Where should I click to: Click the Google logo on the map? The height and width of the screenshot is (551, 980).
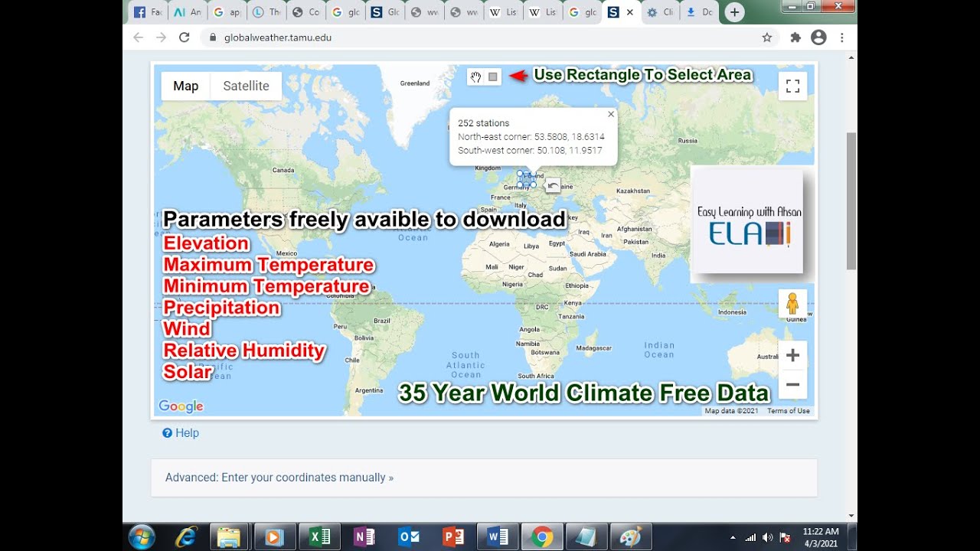[181, 406]
